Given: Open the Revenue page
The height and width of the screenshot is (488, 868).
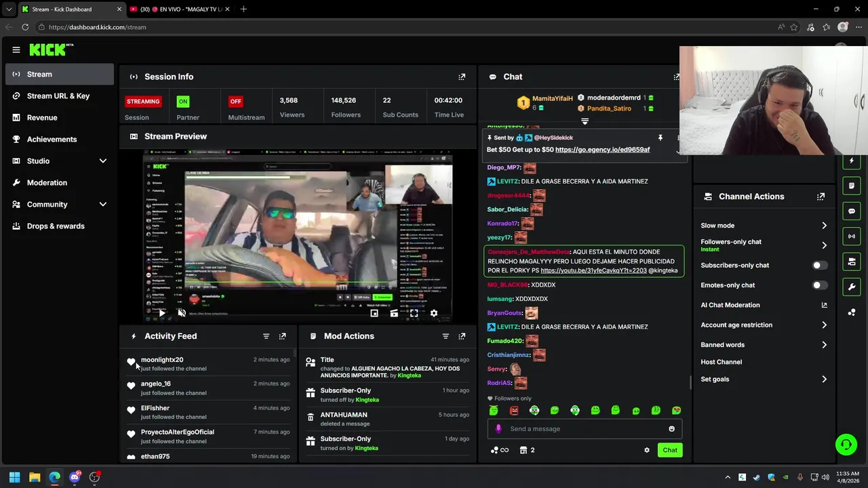Looking at the screenshot, I should pos(60,118).
